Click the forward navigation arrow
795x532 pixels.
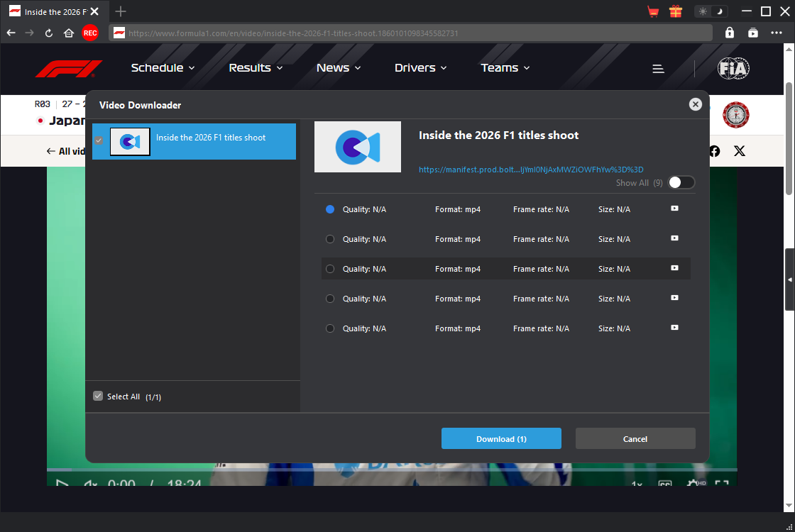pyautogui.click(x=29, y=33)
